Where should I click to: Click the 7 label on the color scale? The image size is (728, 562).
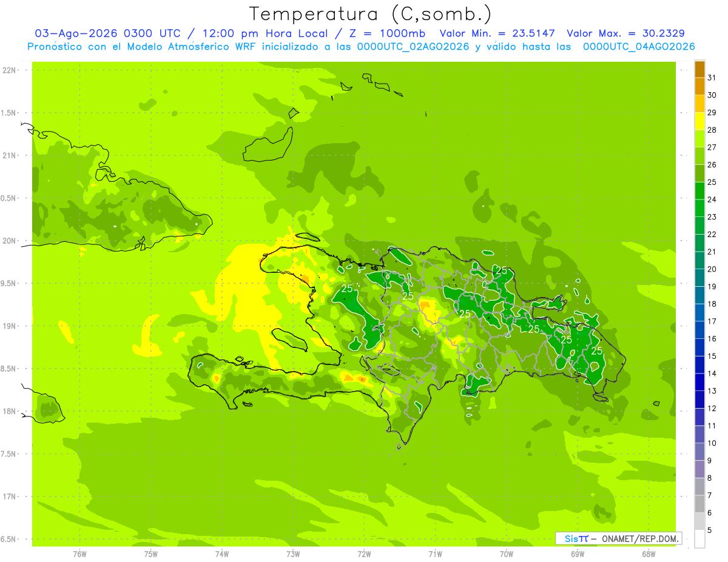[710, 495]
